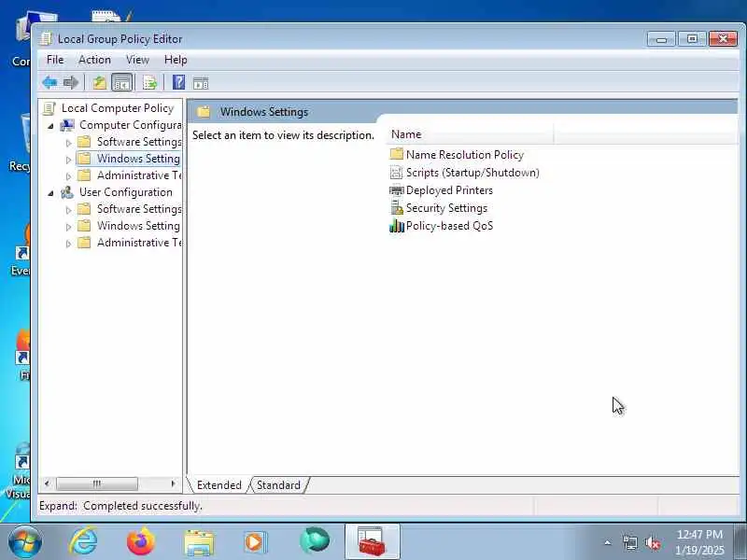The image size is (747, 560).
Task: Click the Export List toolbar icon
Action: click(x=149, y=83)
